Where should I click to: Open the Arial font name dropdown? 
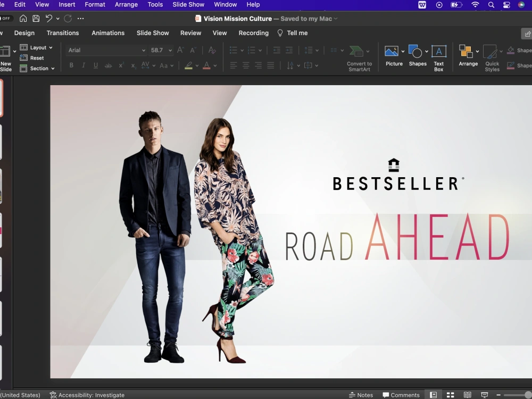(105, 50)
